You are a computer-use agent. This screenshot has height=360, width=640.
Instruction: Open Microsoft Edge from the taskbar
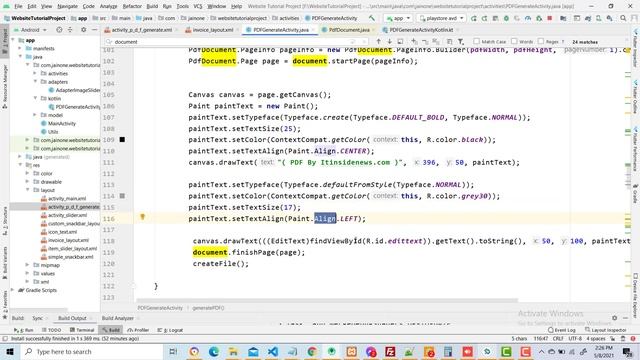213,351
